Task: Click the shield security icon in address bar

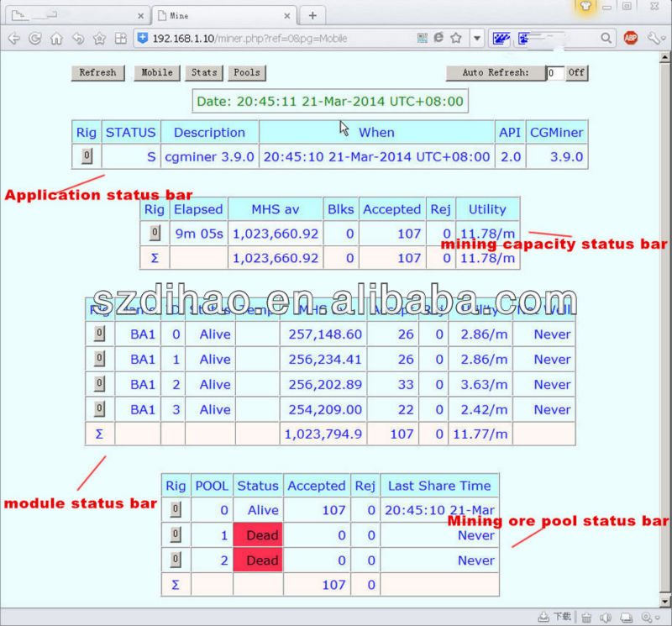Action: coord(142,38)
